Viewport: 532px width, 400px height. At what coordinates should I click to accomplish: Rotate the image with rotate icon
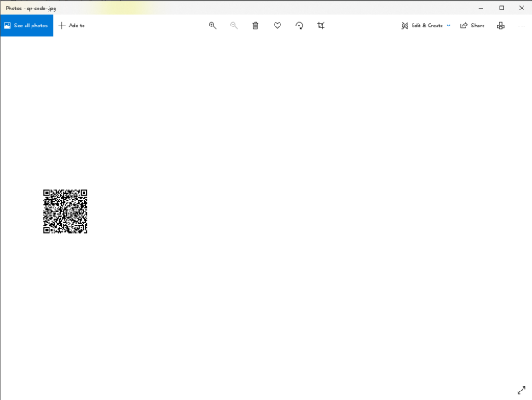pos(299,26)
